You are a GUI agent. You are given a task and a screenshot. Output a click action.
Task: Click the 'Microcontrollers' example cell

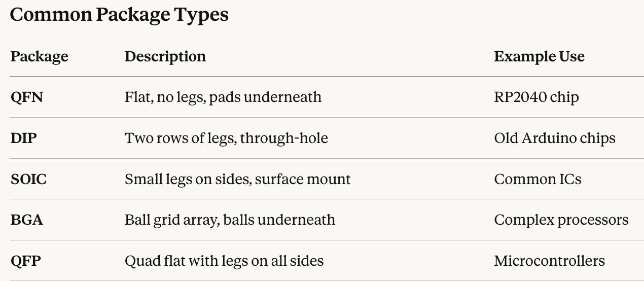549,261
